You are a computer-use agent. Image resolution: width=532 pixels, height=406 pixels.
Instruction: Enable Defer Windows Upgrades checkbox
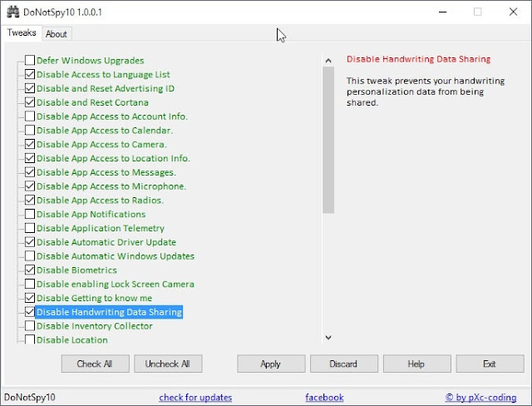tap(30, 60)
